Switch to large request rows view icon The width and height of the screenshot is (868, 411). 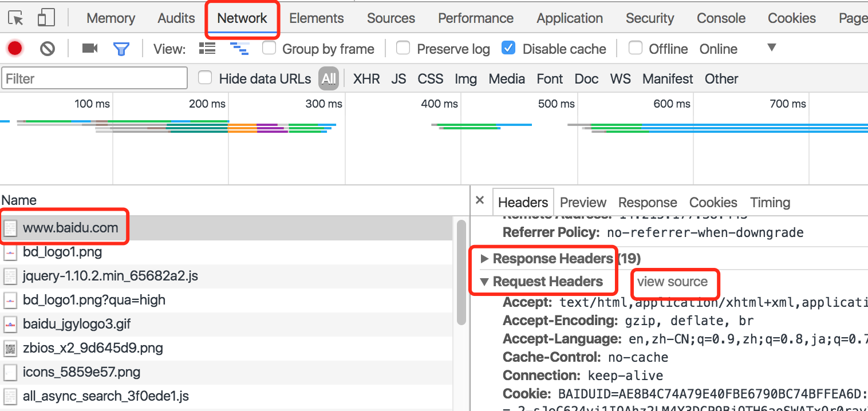[x=207, y=49]
